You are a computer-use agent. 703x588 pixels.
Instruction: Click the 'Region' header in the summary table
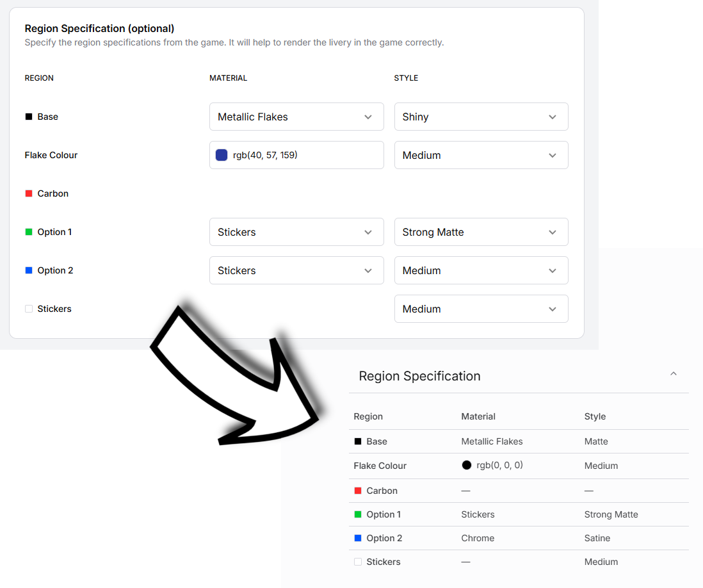coord(368,416)
